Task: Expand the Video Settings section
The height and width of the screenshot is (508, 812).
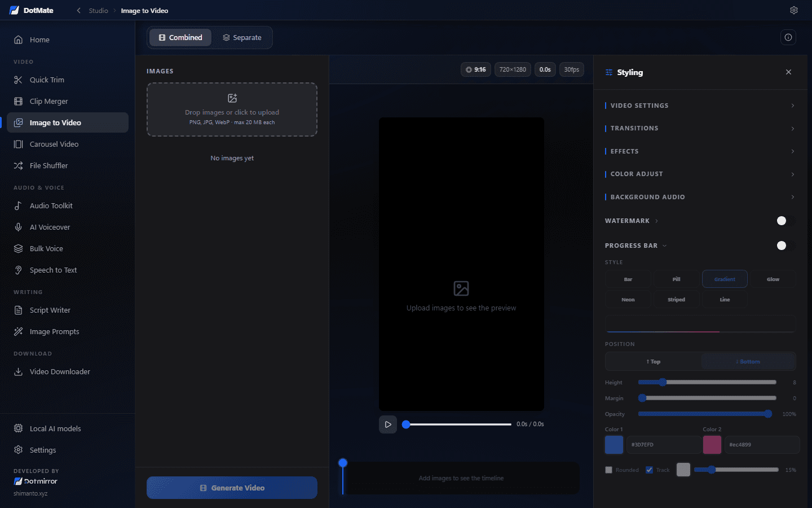Action: pos(700,106)
